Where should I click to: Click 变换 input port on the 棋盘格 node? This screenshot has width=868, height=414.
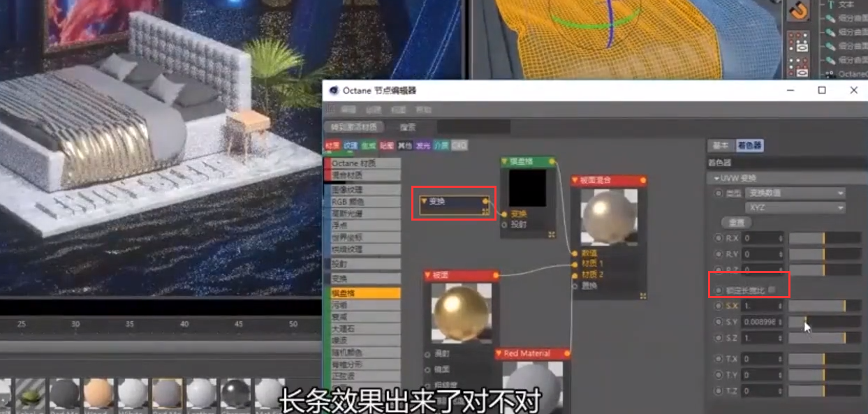coord(505,214)
